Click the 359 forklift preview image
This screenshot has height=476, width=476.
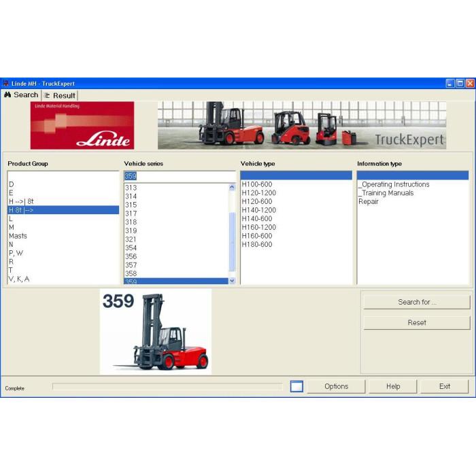pos(156,332)
